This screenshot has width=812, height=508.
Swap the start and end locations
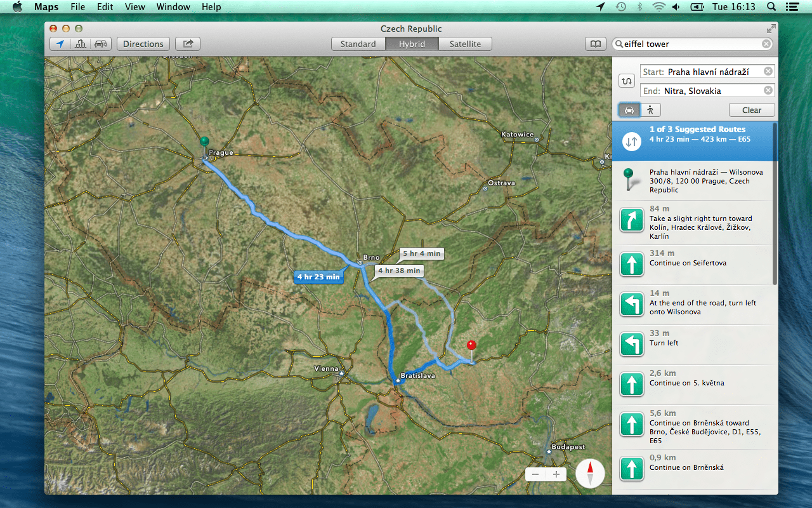[627, 81]
